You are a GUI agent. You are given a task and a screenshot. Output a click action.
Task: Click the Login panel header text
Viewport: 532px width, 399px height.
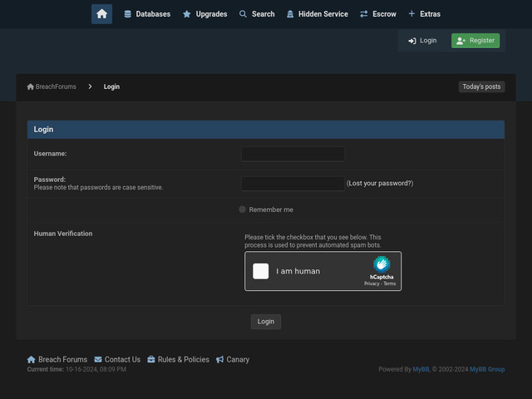click(x=43, y=130)
